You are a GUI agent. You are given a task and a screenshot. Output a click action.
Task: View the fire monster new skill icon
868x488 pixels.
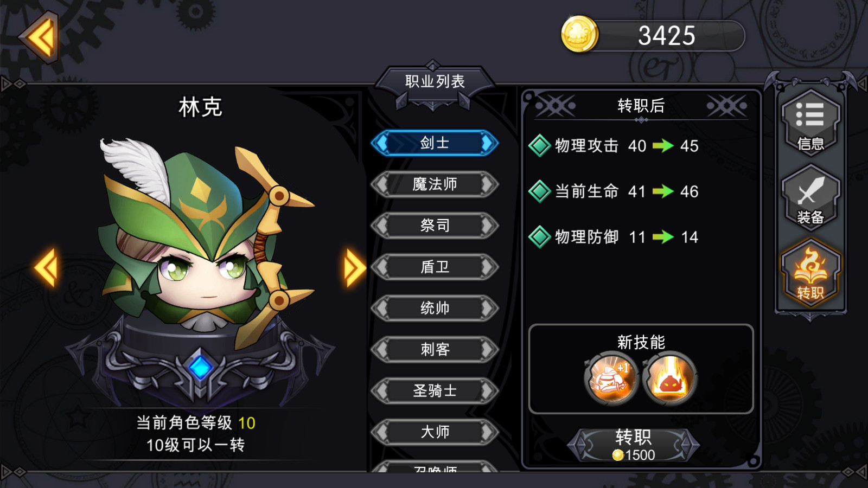(669, 378)
